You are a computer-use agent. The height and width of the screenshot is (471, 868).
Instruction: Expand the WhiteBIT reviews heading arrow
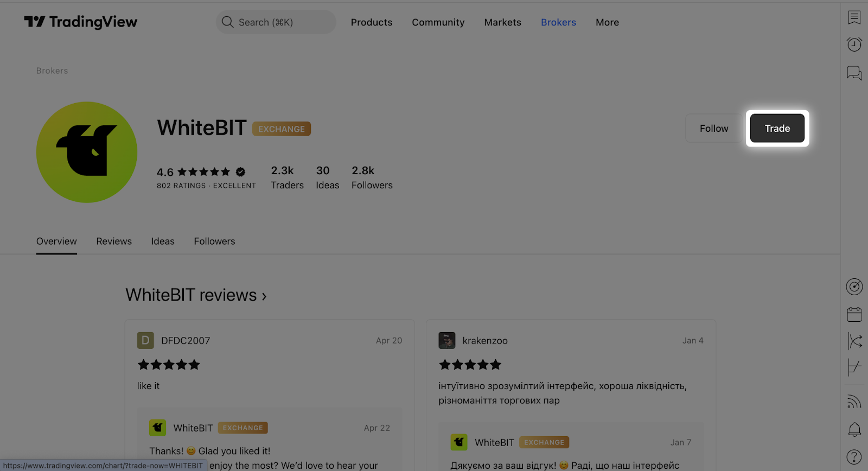coord(264,296)
